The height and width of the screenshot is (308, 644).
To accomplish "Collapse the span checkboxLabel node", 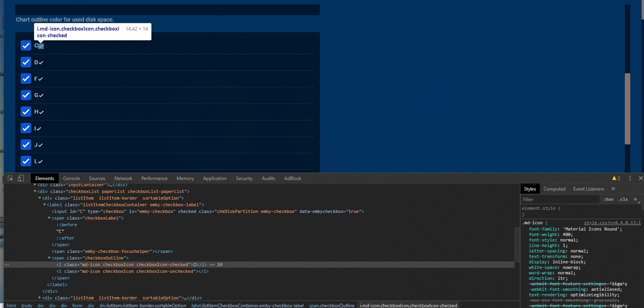I will (49, 218).
